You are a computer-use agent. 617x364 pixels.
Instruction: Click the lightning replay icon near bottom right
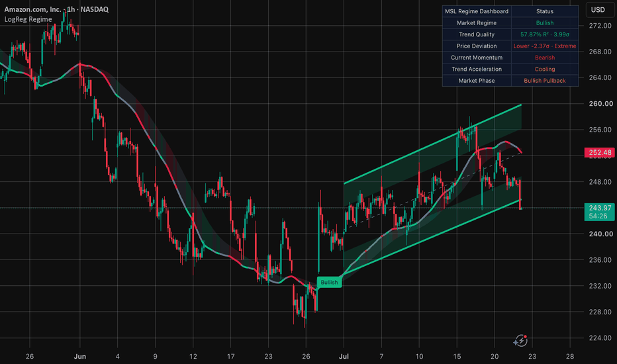click(x=520, y=340)
